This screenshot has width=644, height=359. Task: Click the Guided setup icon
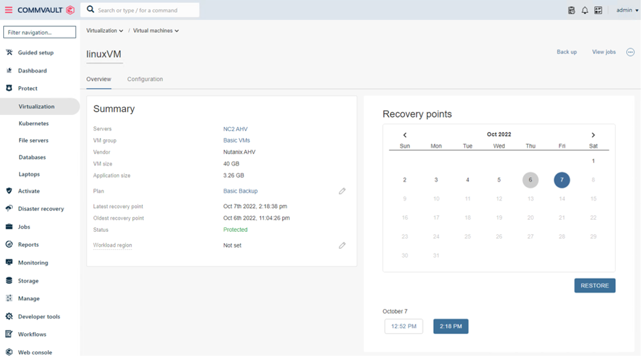(9, 53)
